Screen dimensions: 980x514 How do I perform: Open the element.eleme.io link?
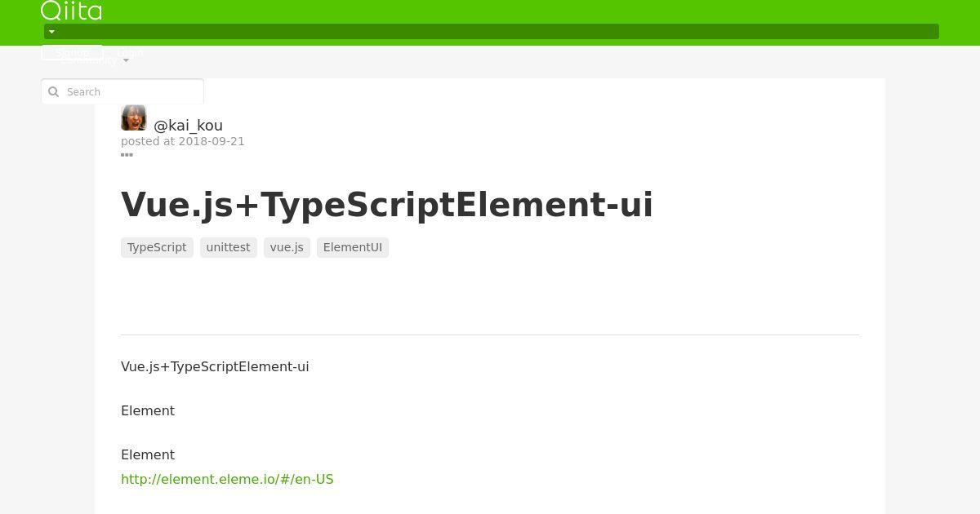click(x=227, y=479)
